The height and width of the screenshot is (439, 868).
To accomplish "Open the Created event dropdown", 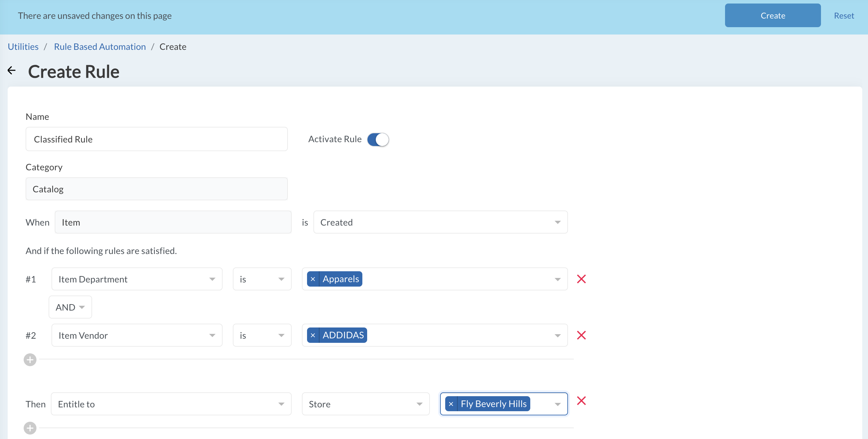I will [440, 222].
